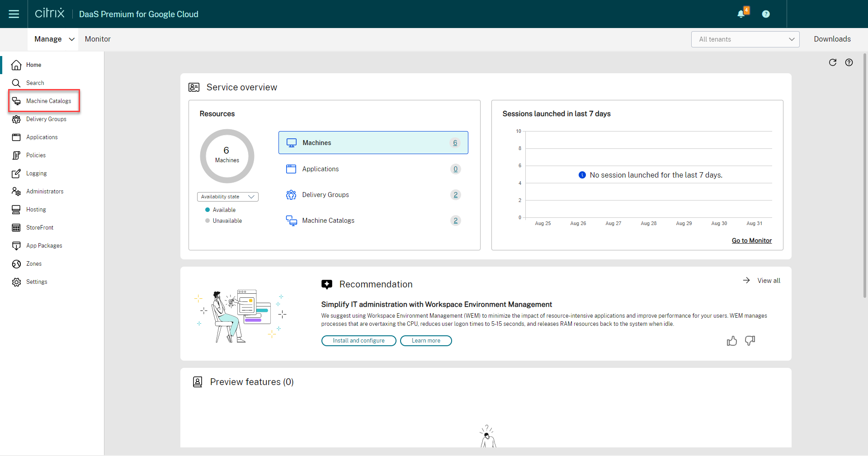
Task: Click the Citrix logo
Action: (x=50, y=13)
